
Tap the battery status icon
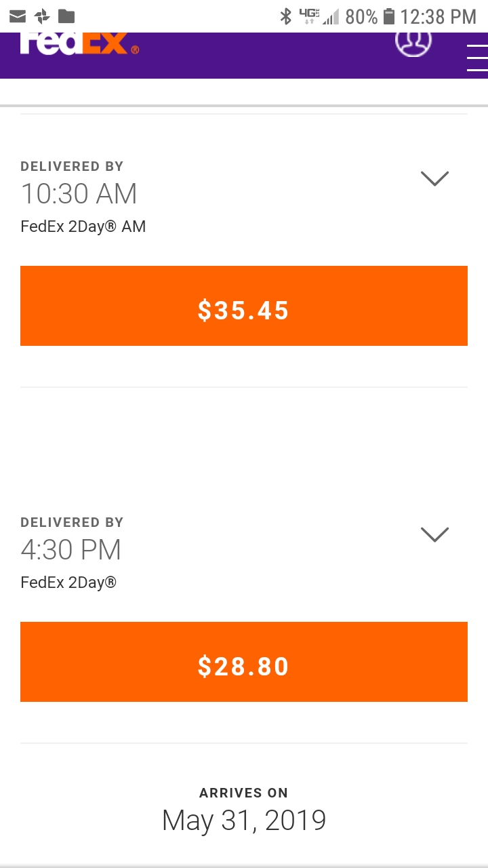[388, 16]
